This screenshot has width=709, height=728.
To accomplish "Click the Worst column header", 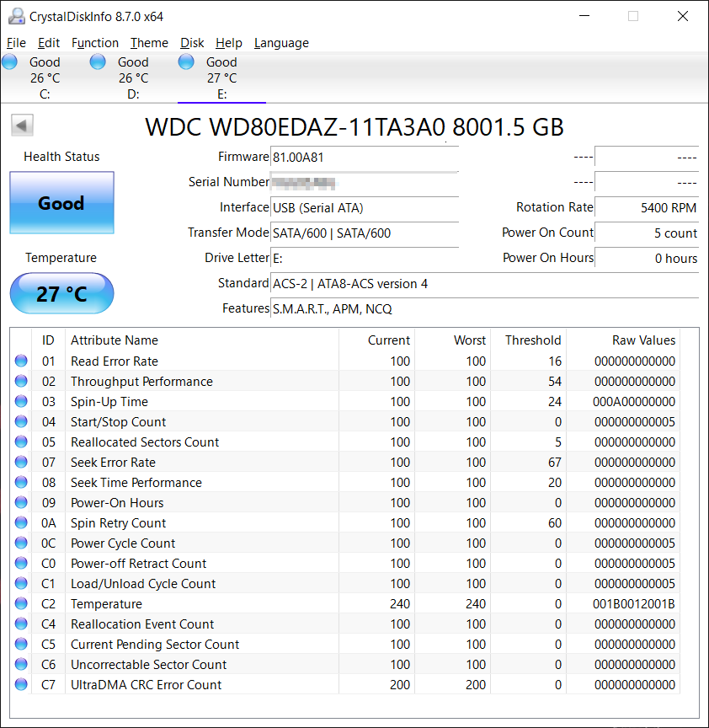I will pos(452,340).
